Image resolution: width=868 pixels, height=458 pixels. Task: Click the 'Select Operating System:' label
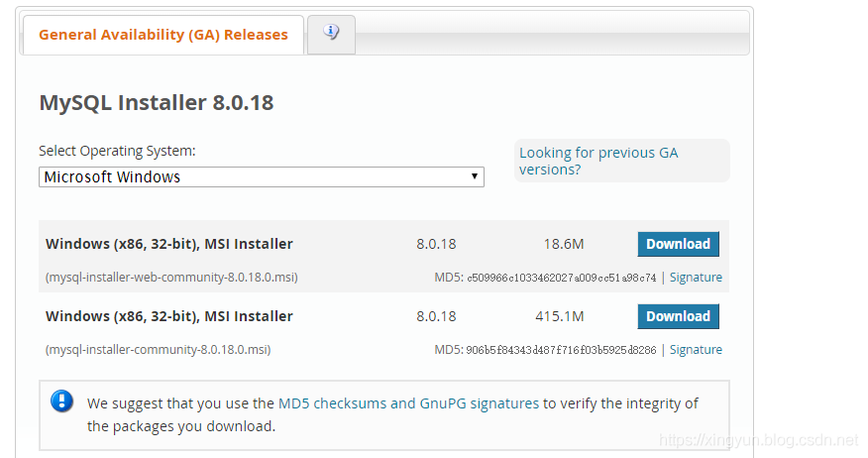point(117,151)
